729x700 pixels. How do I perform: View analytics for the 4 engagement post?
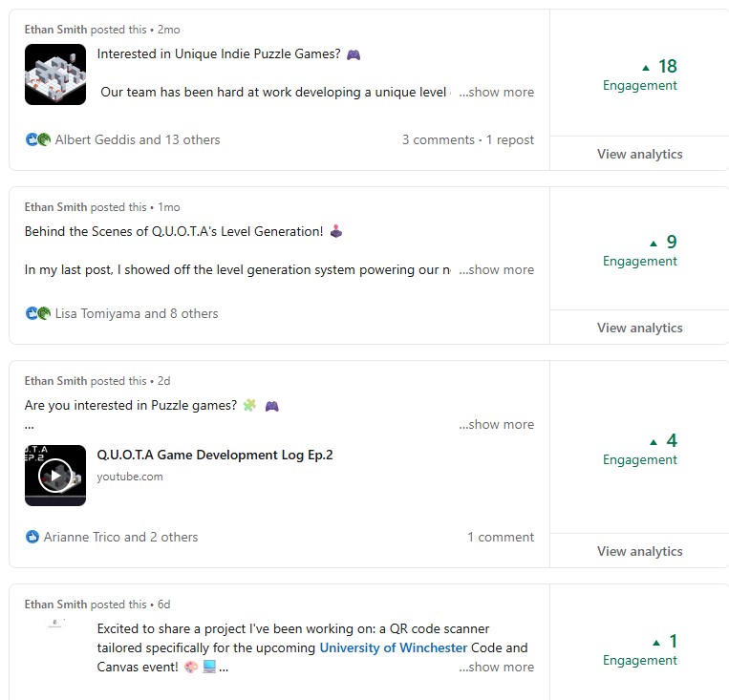639,551
